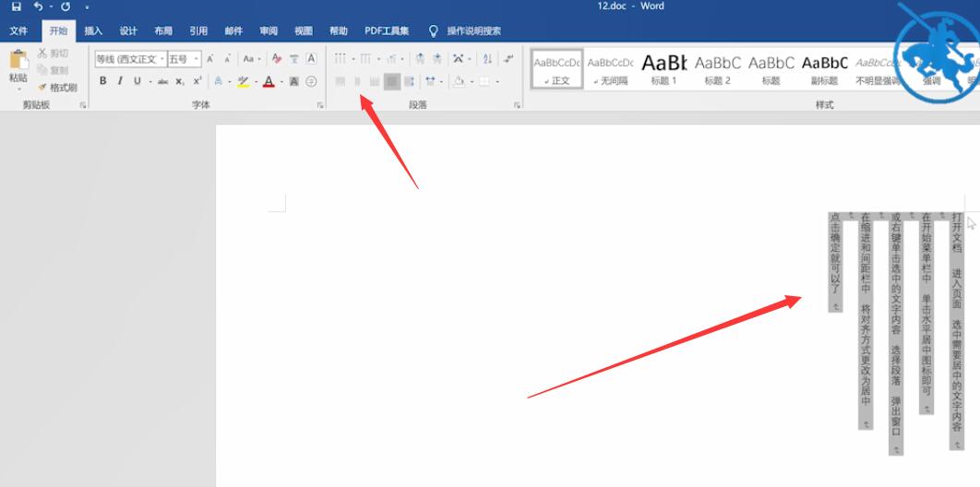
Task: Click the grow font size icon
Action: 210,59
